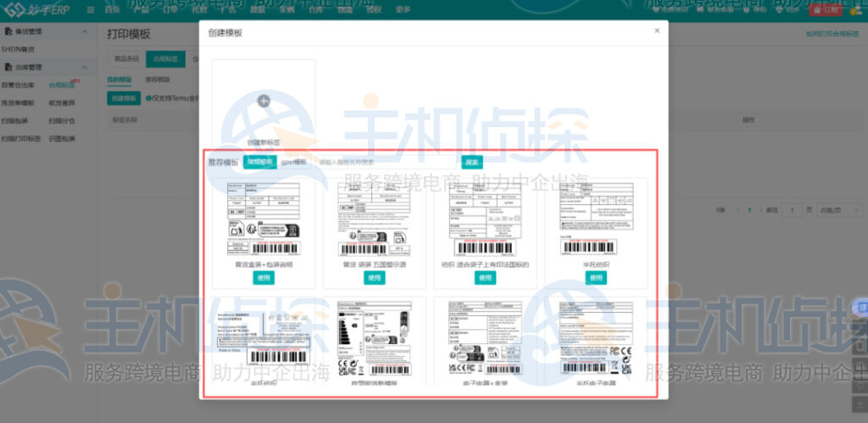Open SHEIN备货 in the sidebar
Image resolution: width=868 pixels, height=423 pixels.
[x=19, y=50]
